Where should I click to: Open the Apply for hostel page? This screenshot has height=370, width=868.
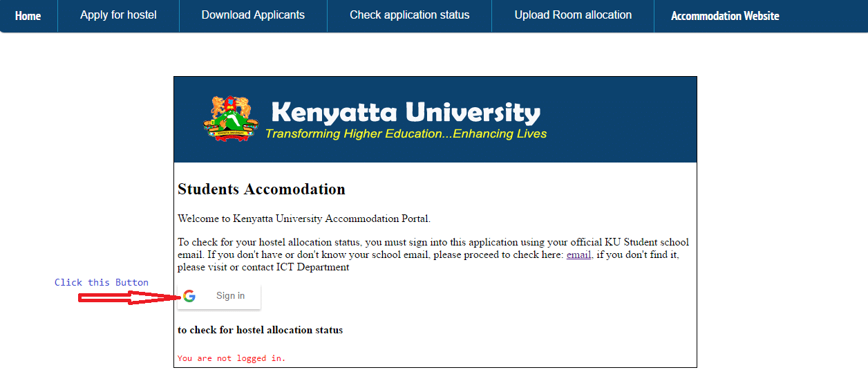[118, 15]
